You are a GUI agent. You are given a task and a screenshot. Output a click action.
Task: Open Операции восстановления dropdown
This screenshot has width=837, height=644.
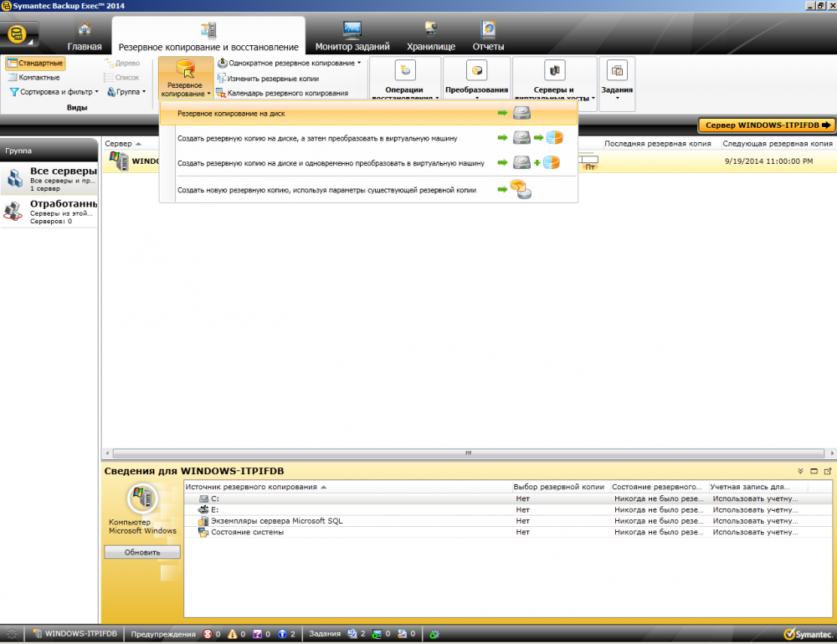404,79
